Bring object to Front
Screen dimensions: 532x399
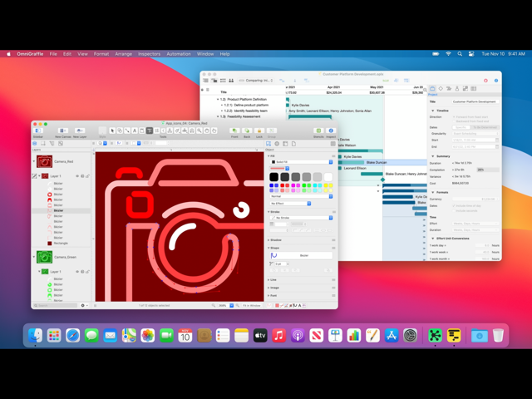click(234, 131)
